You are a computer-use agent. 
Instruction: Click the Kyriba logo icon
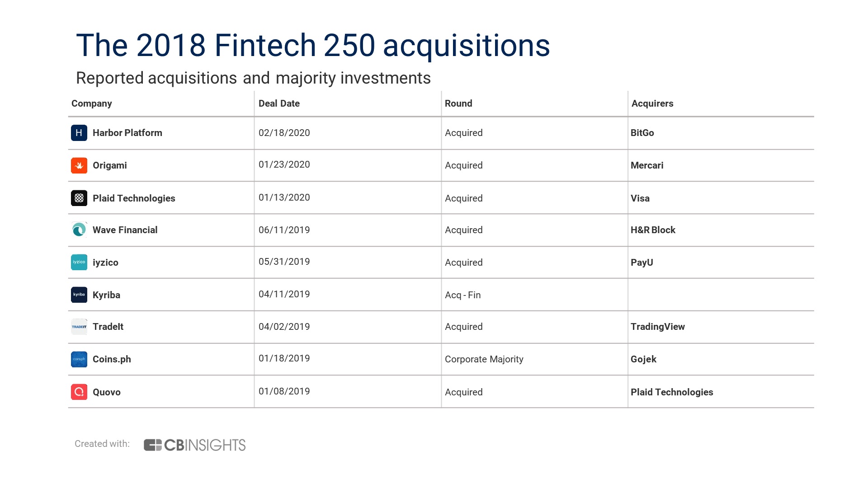click(x=79, y=295)
